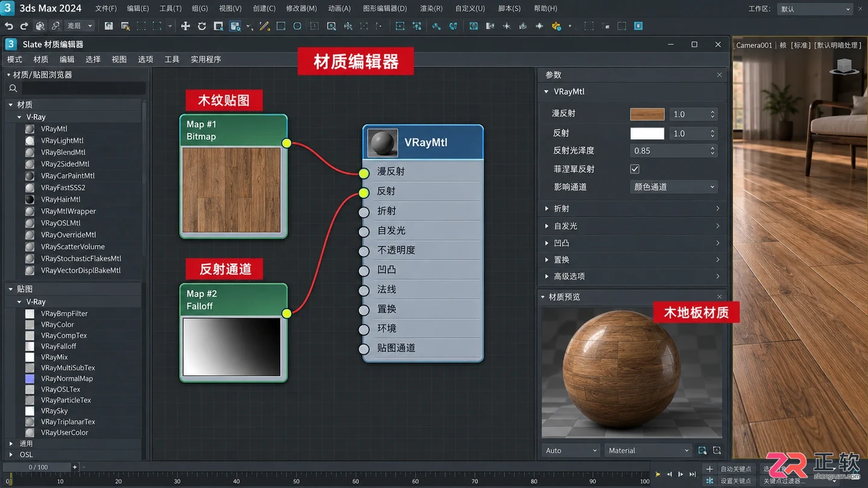This screenshot has width=868, height=488.
Task: Click the first icon right of Material dropdown
Action: pos(702,451)
